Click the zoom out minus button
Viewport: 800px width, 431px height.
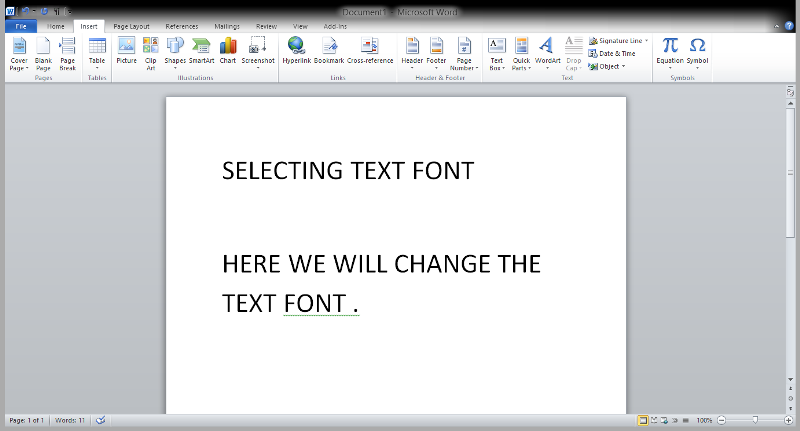pyautogui.click(x=721, y=420)
